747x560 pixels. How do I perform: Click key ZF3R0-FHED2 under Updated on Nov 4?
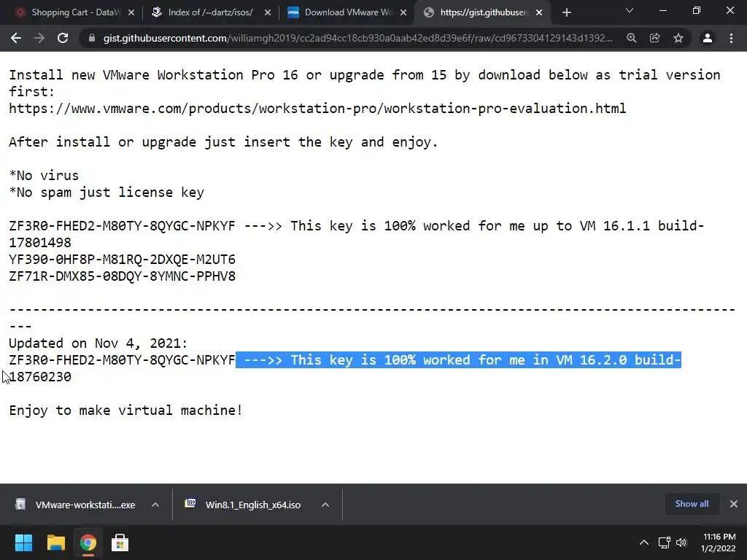pos(122,360)
